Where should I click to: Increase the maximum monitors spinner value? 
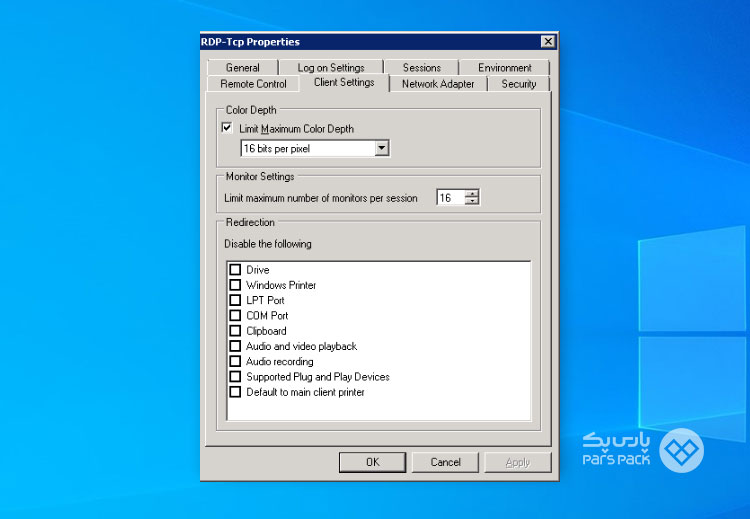pos(472,194)
